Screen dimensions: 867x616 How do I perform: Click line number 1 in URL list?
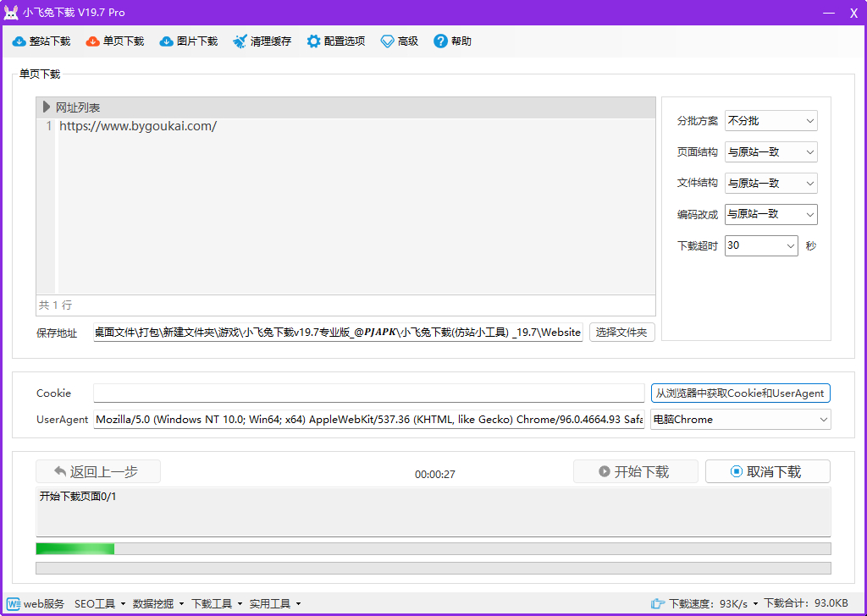coord(48,126)
